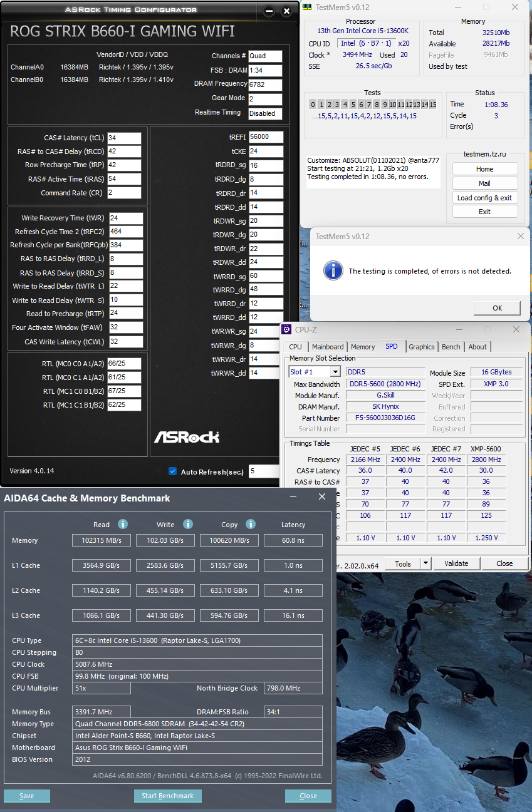Click the info icon next to Write
The height and width of the screenshot is (812, 532).
click(x=187, y=524)
